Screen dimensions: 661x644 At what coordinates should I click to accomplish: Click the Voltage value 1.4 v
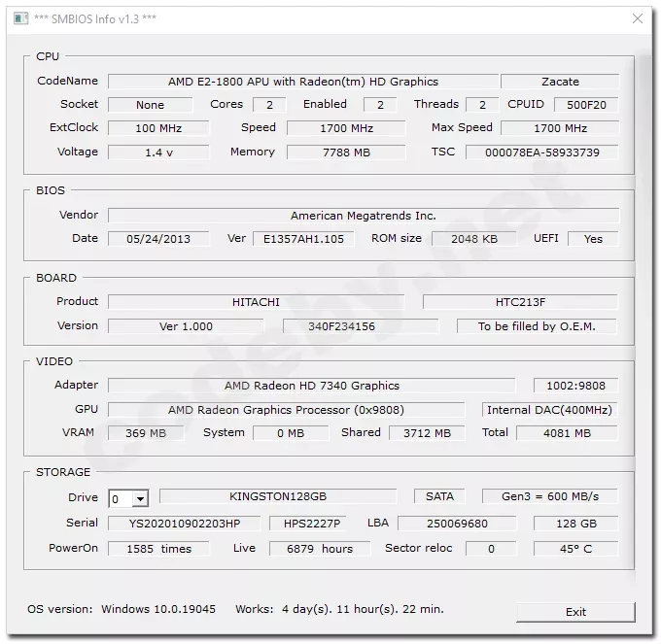click(x=158, y=153)
